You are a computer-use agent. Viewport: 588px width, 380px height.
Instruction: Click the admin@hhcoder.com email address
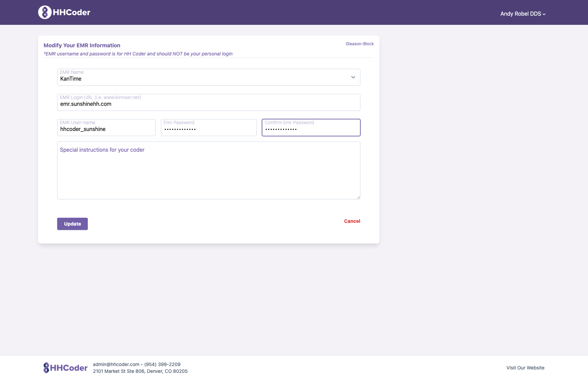point(116,364)
